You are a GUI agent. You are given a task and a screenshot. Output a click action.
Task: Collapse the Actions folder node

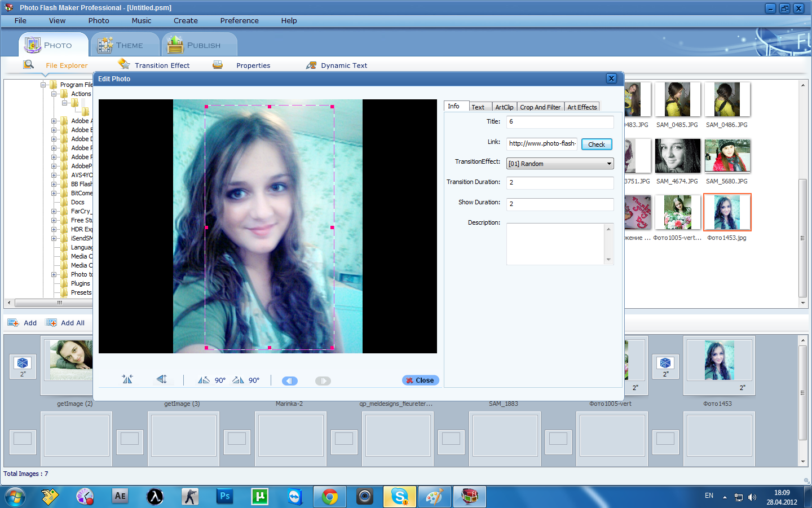click(x=54, y=94)
